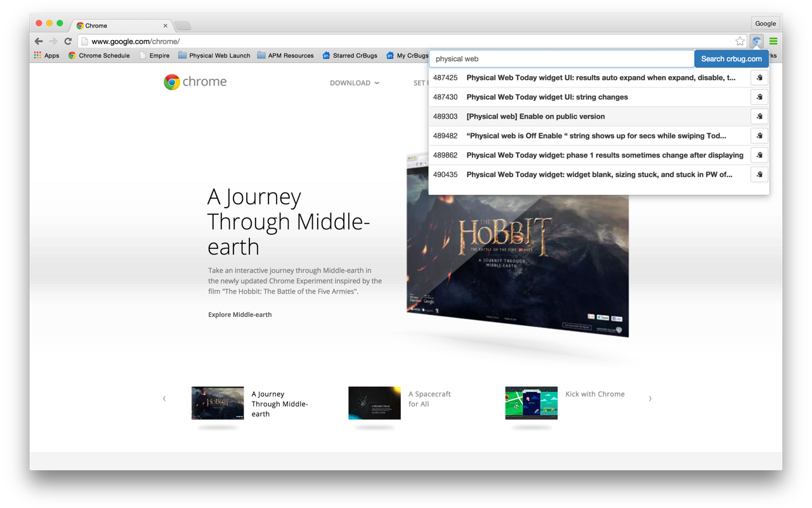812x508 pixels.
Task: Click the browser forward arrow
Action: pos(53,41)
